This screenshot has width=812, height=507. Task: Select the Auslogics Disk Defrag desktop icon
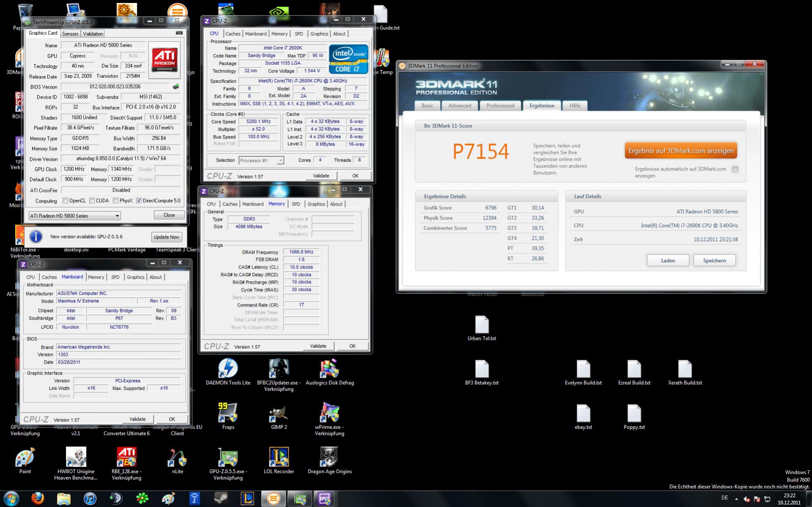[330, 368]
